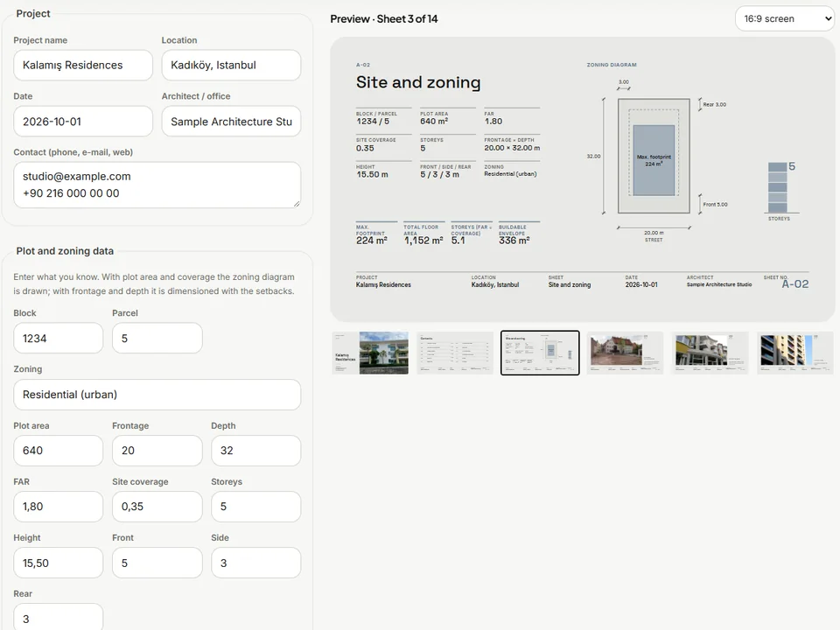Image resolution: width=840 pixels, height=630 pixels.
Task: Click the Height input showing 15,50
Action: (59, 563)
